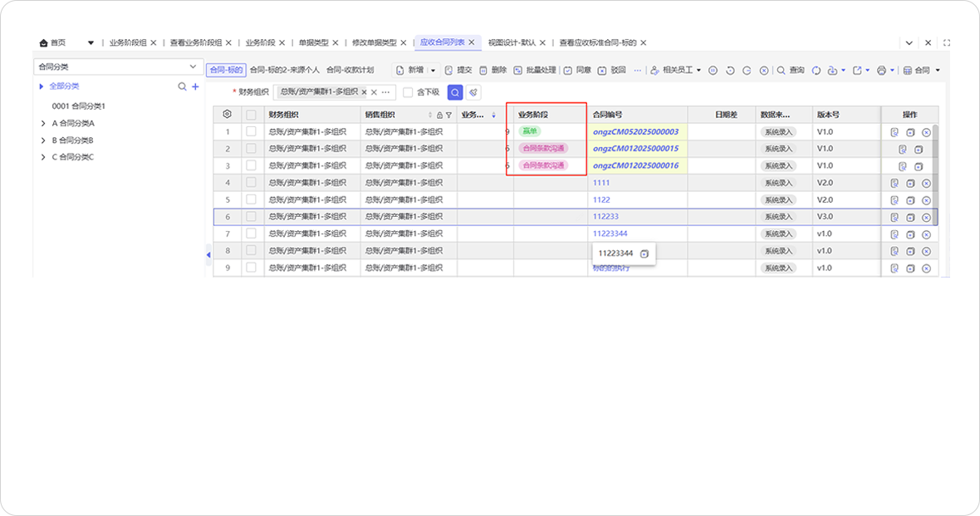Select the 合同-收款计划 tab
The image size is (980, 516).
[x=350, y=71]
